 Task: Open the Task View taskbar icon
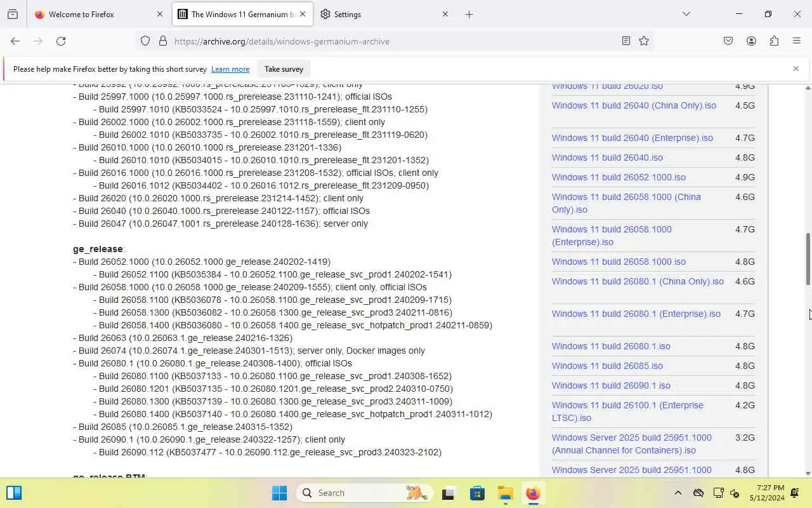pos(449,493)
